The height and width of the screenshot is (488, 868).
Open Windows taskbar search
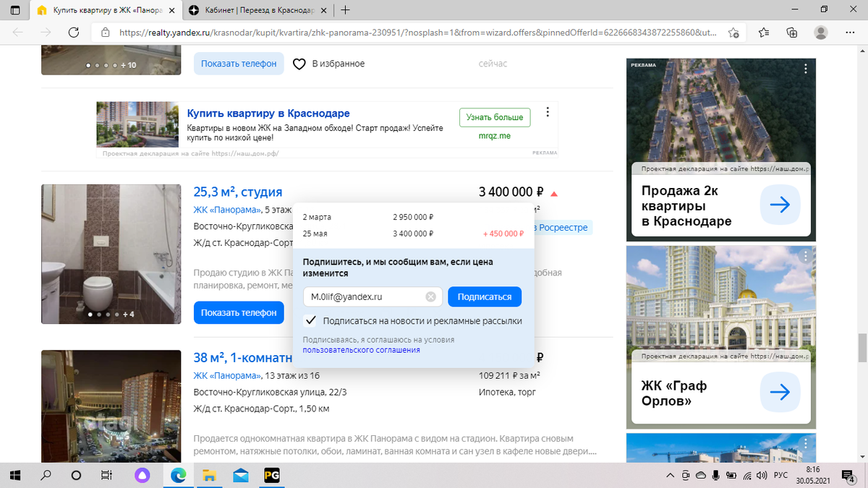pyautogui.click(x=46, y=475)
